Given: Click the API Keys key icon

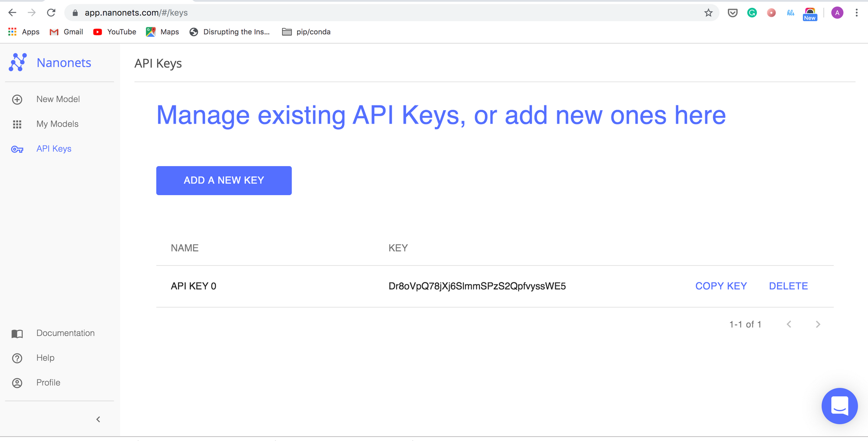Looking at the screenshot, I should (x=17, y=149).
